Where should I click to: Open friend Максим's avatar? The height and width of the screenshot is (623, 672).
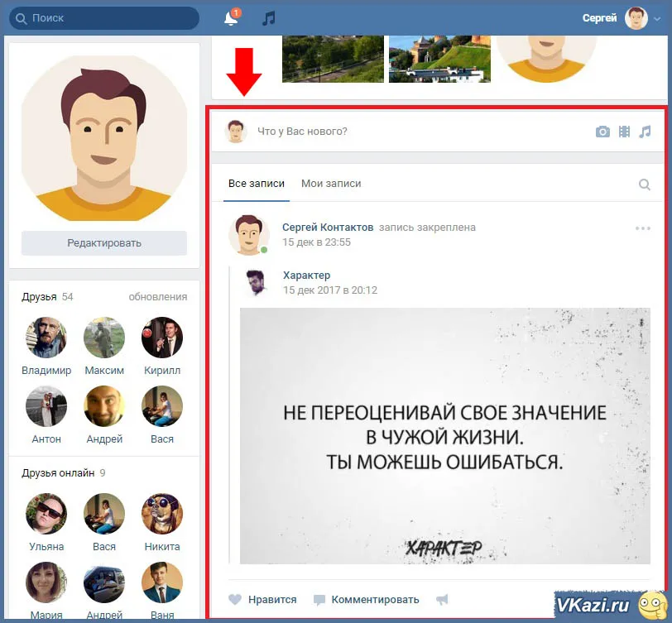(x=104, y=338)
